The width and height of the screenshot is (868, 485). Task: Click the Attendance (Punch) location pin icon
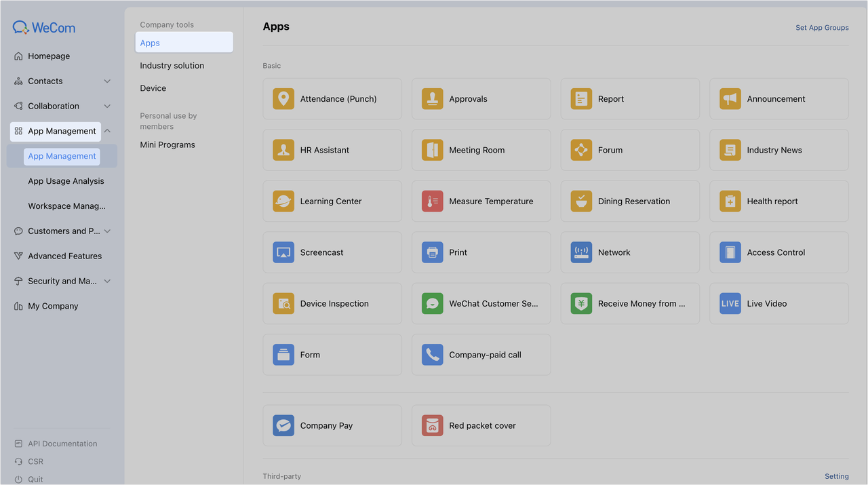point(283,99)
